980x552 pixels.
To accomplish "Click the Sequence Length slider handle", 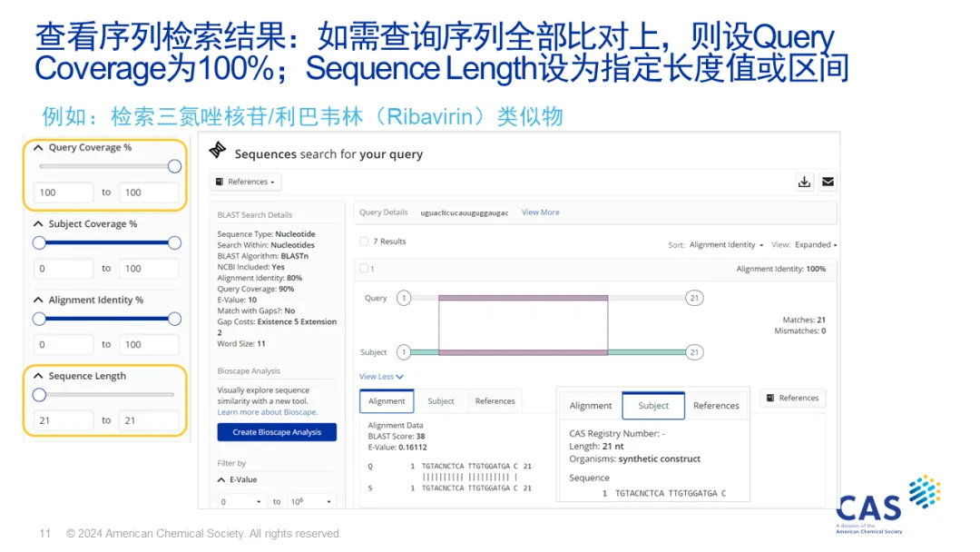I will (39, 395).
